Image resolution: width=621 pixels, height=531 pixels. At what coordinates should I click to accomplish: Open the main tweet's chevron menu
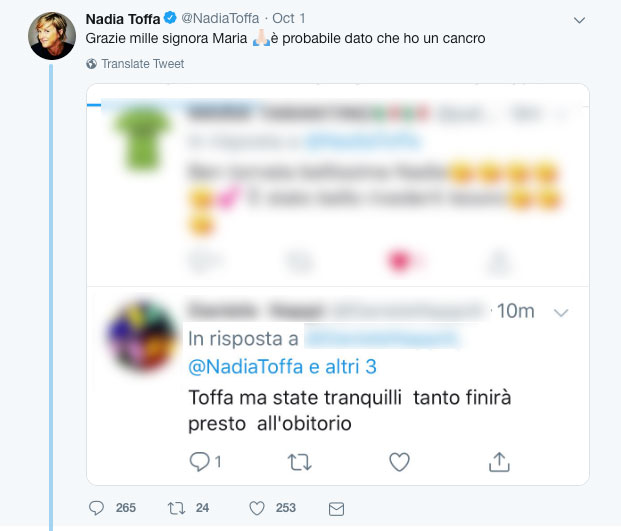tap(580, 20)
